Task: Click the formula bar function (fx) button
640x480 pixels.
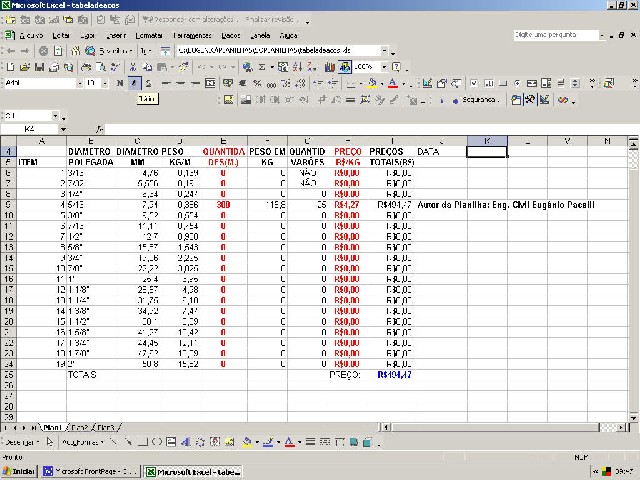Action: [100, 129]
